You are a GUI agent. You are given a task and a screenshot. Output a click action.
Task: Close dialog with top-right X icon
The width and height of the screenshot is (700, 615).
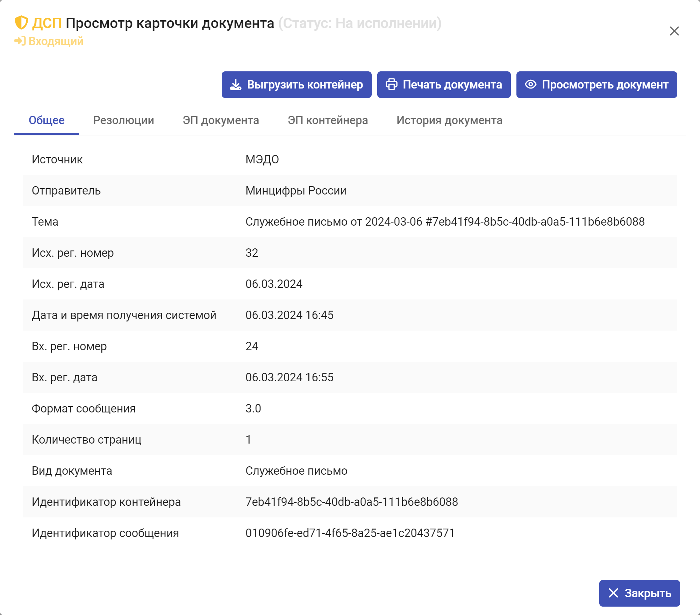click(674, 31)
